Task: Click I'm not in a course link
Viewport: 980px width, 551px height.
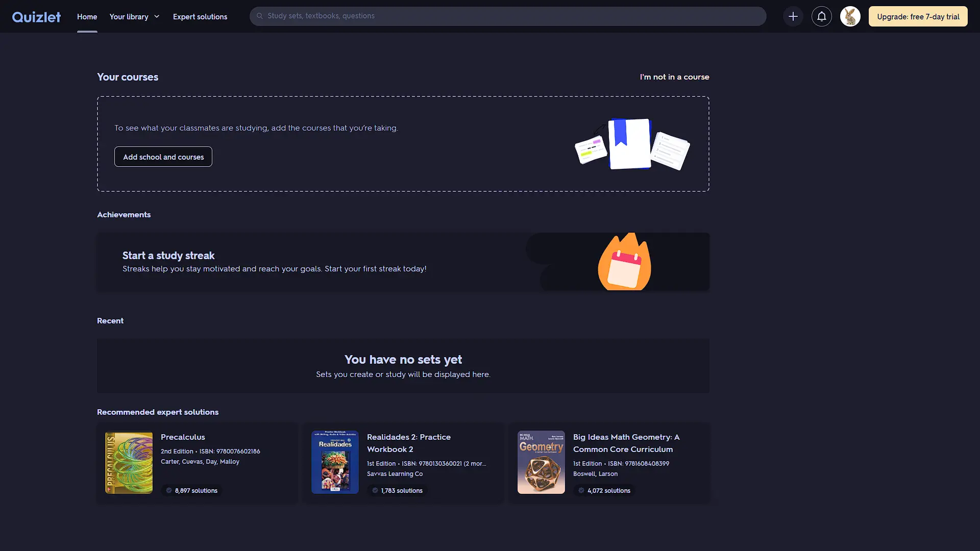Action: [x=674, y=77]
